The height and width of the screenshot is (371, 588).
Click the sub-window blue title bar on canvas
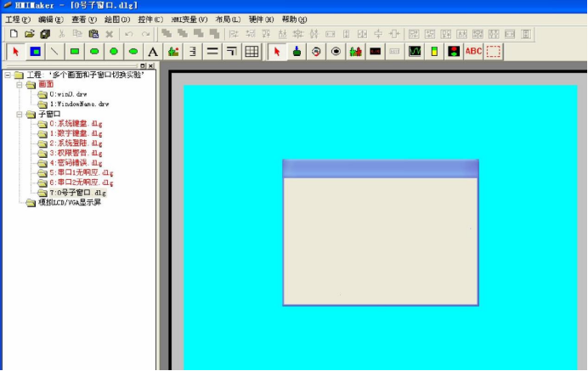point(381,168)
